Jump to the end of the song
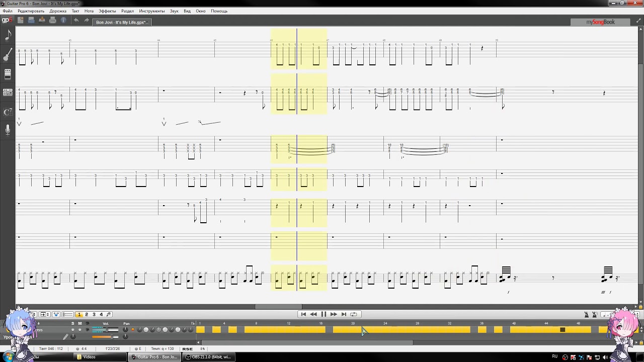Image resolution: width=644 pixels, height=362 pixels. [344, 314]
